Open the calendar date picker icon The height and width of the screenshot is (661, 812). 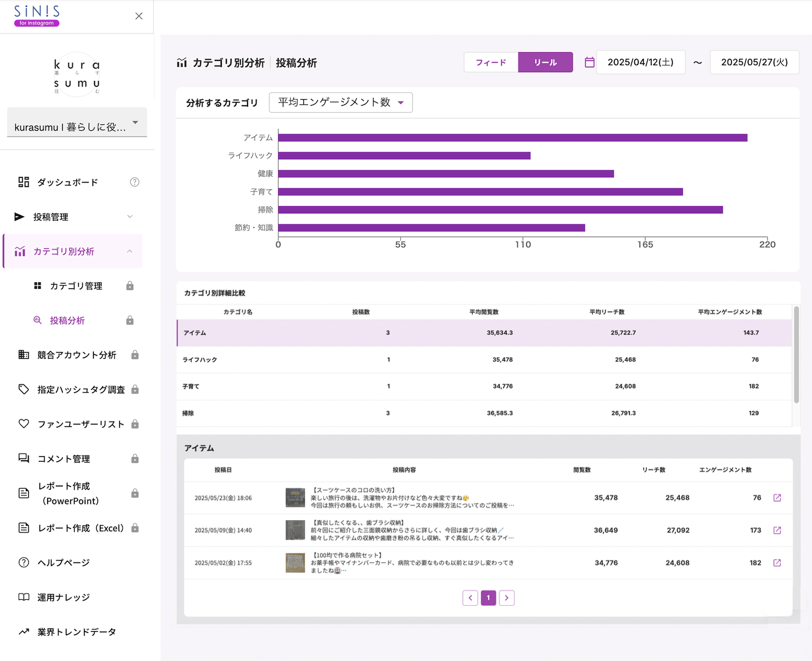click(590, 62)
